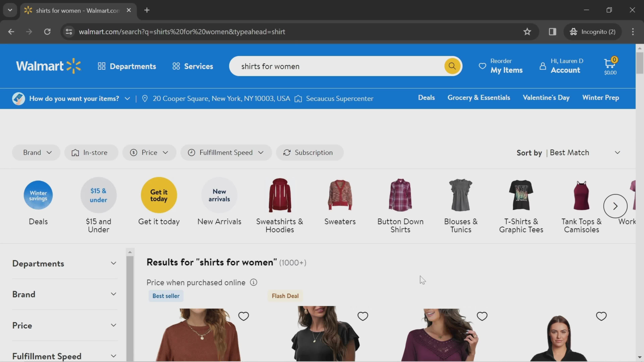The height and width of the screenshot is (362, 644).
Task: Open the tab search dropdown arrow
Action: [x=10, y=10]
